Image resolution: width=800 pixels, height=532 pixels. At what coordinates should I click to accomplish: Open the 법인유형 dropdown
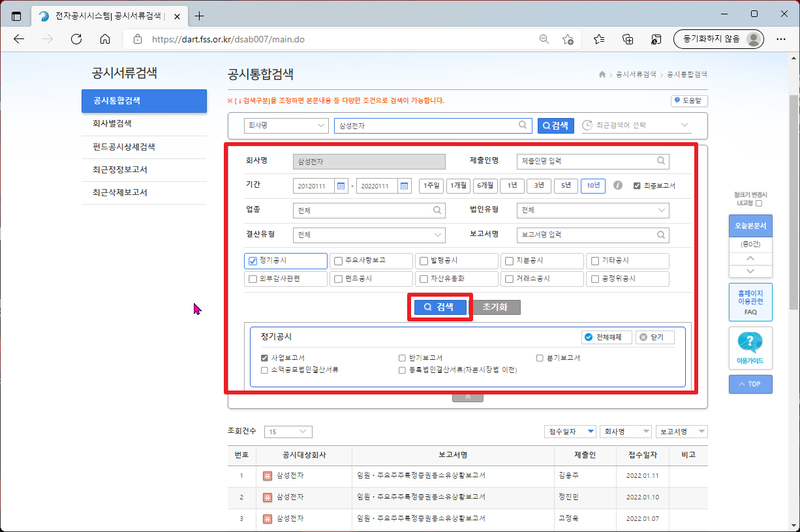pyautogui.click(x=592, y=211)
